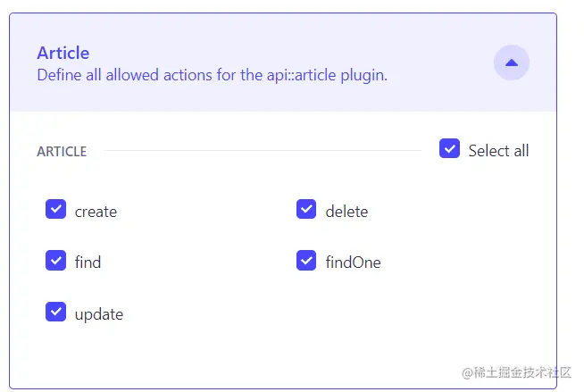Screen dimensions: 584x392
Task: Click the uppercase ARTICLE section label
Action: [62, 152]
